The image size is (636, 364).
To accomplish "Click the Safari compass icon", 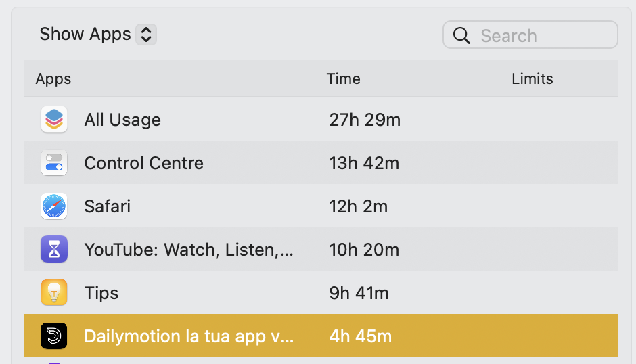I will click(x=54, y=206).
